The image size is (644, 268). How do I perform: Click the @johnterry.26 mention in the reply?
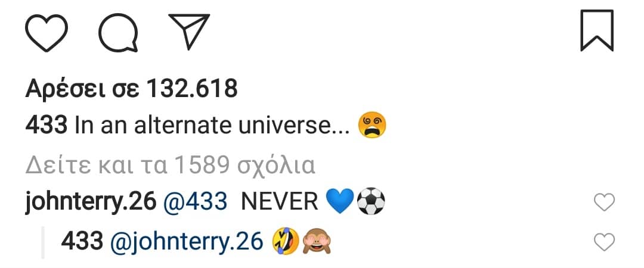tap(187, 242)
